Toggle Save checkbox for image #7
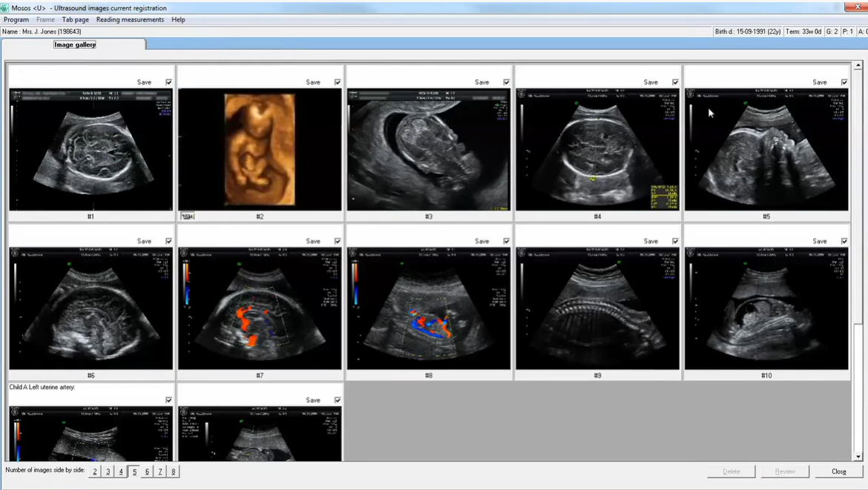This screenshot has height=490, width=868. pos(338,241)
